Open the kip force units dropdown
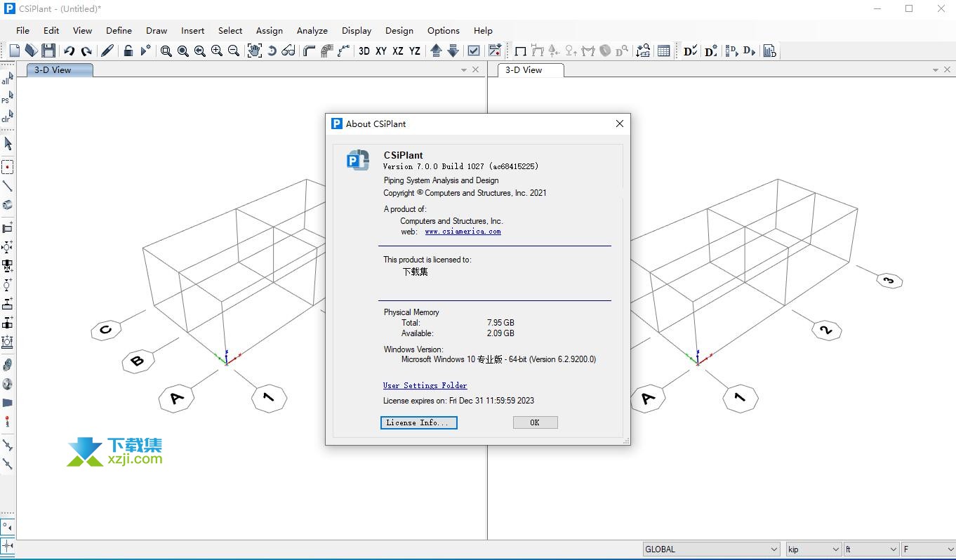This screenshot has height=560, width=956. click(814, 549)
